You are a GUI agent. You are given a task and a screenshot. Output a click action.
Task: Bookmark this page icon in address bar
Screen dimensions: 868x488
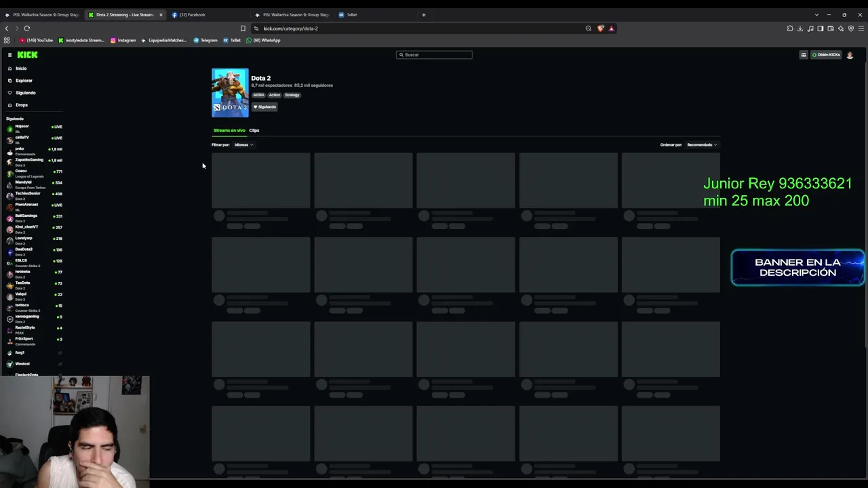click(x=243, y=28)
